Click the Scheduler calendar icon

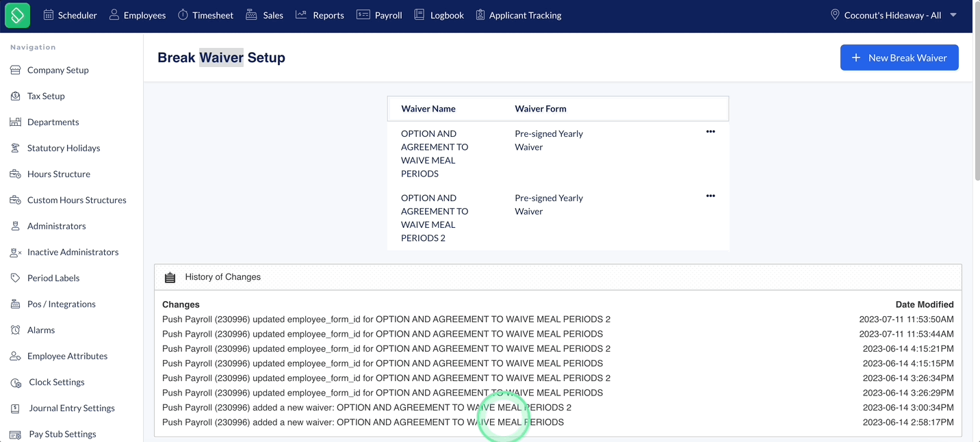pyautogui.click(x=49, y=14)
